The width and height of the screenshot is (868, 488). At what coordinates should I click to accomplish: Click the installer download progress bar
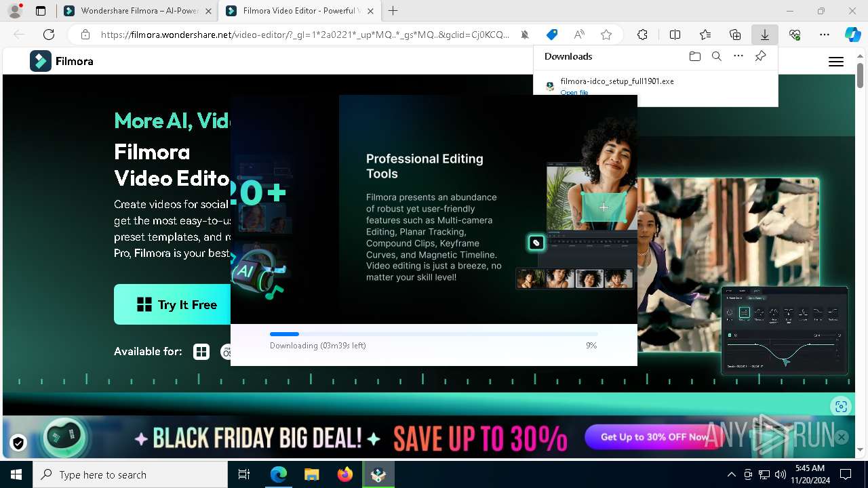pos(434,334)
